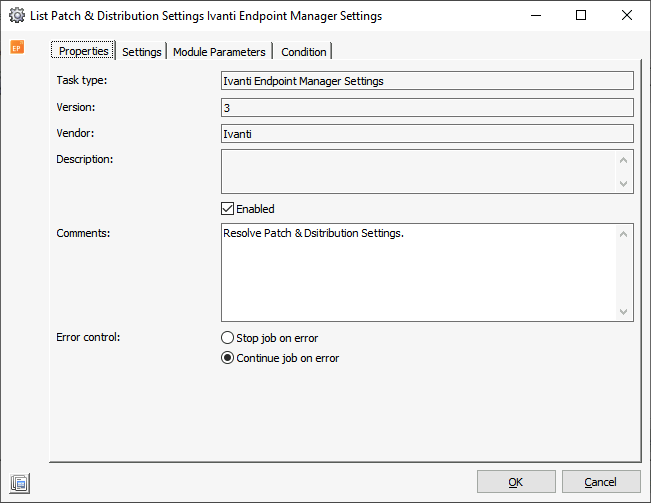
Task: Toggle the Enabled checkbox
Action: click(228, 208)
